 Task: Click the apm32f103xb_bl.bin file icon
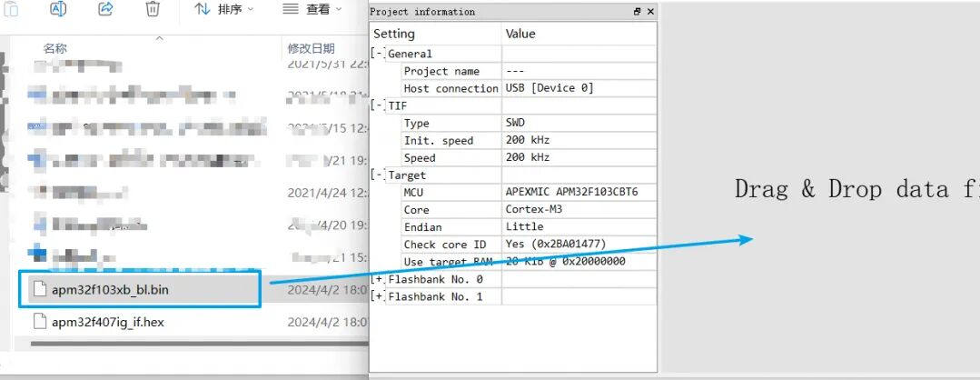[39, 290]
